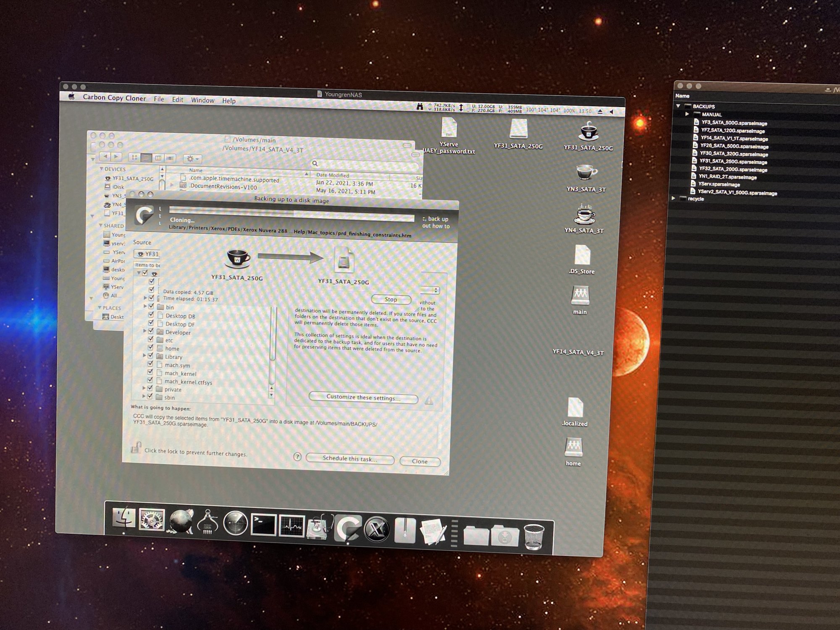Switch Finder to column view
The image size is (840, 630).
[158, 158]
